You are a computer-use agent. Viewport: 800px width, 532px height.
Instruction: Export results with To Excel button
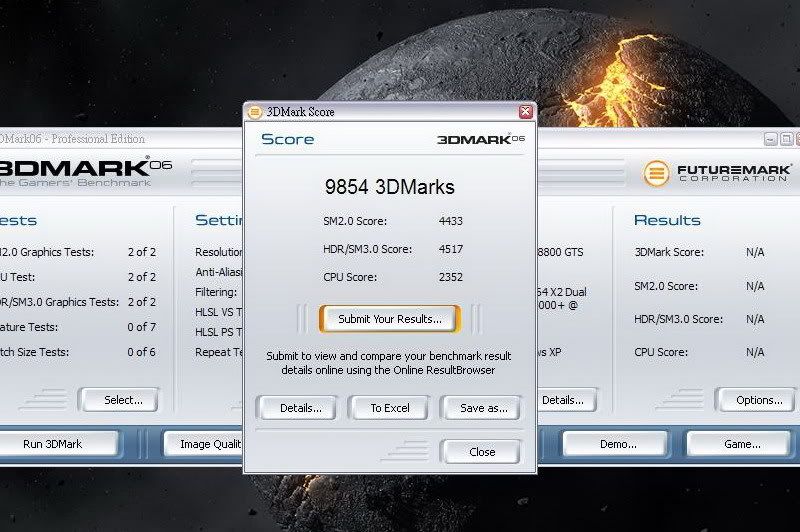(390, 408)
